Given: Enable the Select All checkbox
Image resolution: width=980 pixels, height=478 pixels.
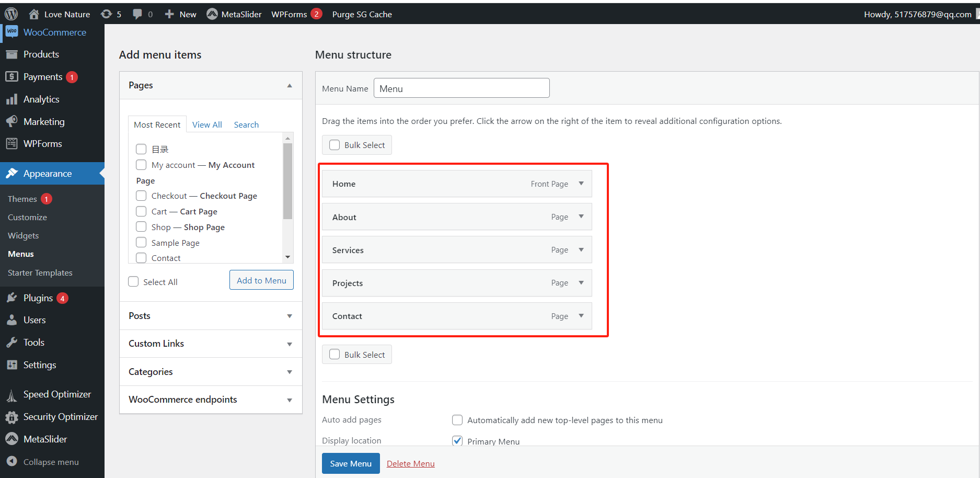Looking at the screenshot, I should pyautogui.click(x=133, y=281).
